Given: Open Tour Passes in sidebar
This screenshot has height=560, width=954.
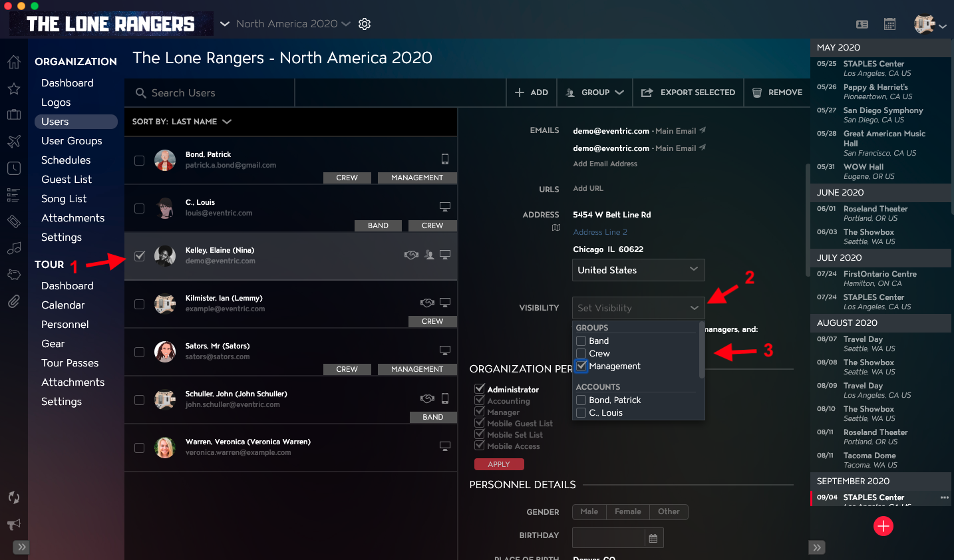Looking at the screenshot, I should pos(70,363).
